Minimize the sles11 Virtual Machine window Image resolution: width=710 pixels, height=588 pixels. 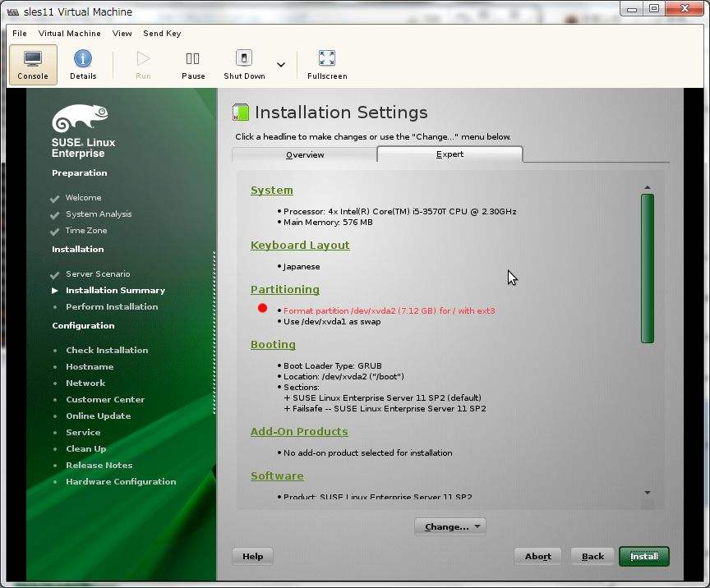(x=632, y=9)
